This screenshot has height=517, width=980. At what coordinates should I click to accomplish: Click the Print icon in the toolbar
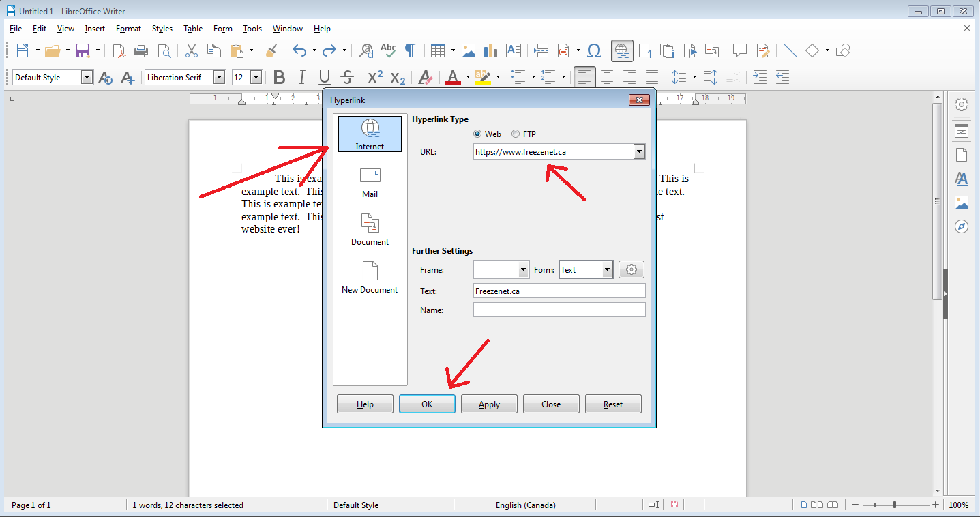141,50
